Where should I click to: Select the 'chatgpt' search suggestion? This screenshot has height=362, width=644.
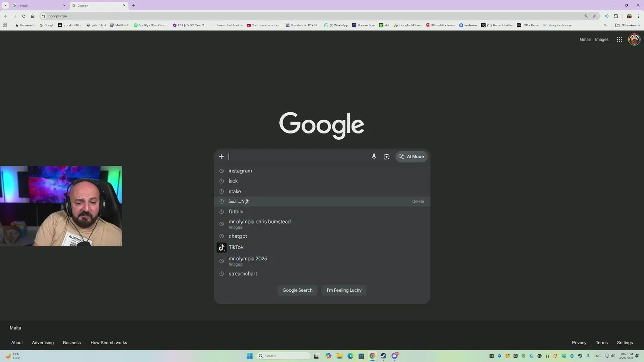(x=322, y=236)
